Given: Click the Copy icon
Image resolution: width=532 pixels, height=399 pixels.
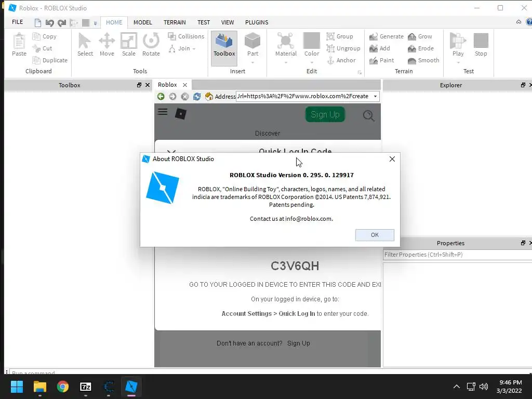Looking at the screenshot, I should pos(36,36).
